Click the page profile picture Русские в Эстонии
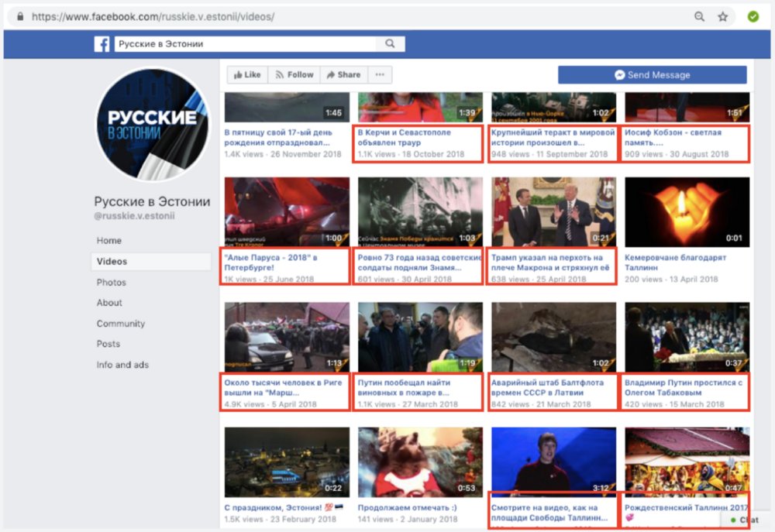 point(152,125)
